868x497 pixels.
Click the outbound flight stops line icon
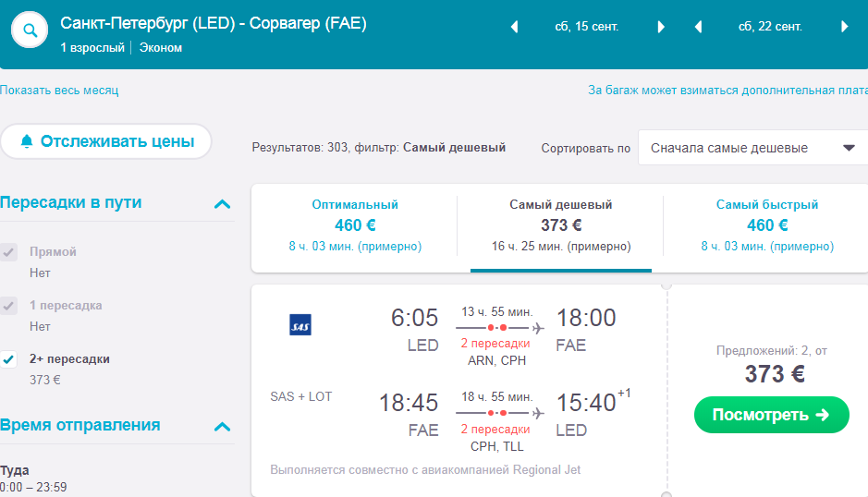coord(500,328)
